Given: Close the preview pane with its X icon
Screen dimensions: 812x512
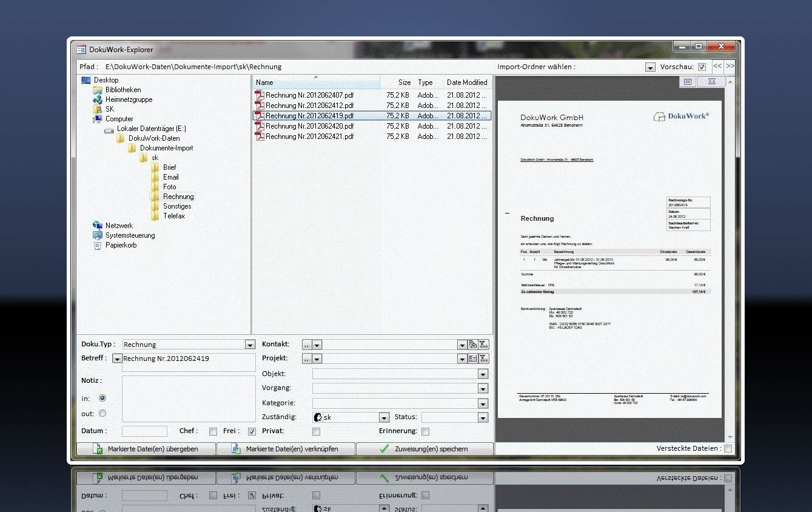Looking at the screenshot, I should (x=711, y=81).
